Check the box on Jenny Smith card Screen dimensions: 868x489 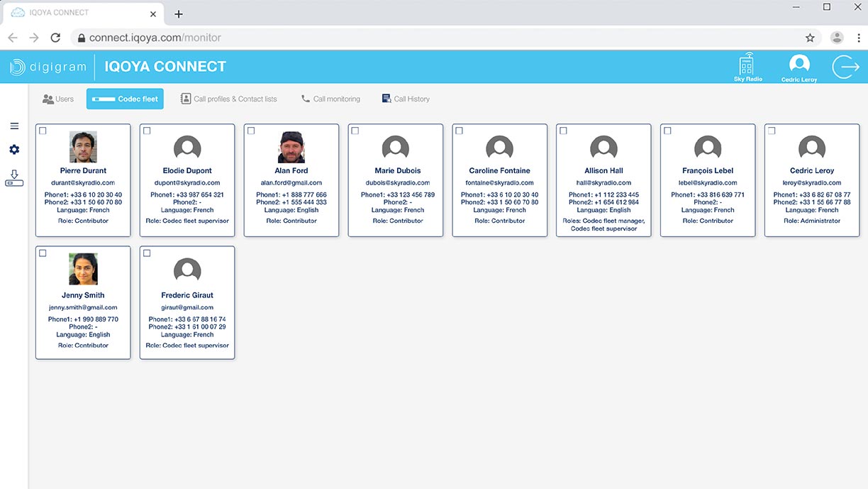click(43, 253)
